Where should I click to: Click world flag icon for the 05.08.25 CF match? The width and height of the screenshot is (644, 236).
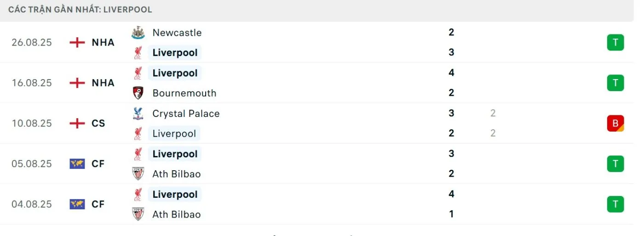tap(77, 164)
